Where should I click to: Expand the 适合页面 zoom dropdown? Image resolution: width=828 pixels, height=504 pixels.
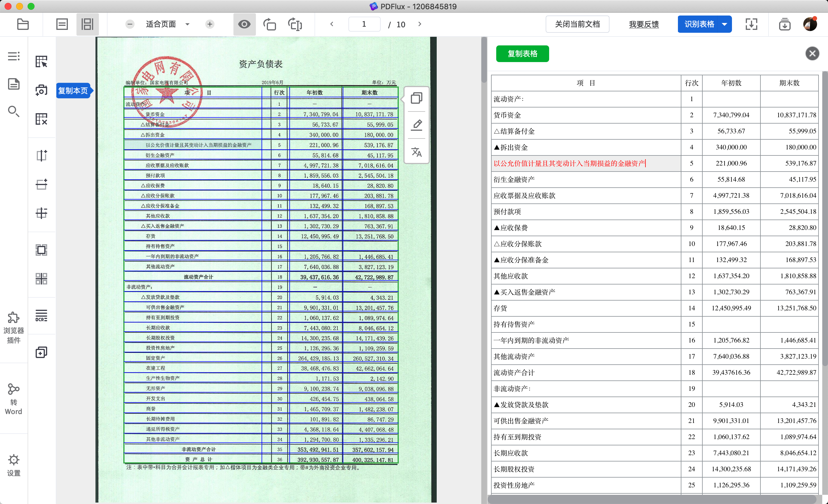pyautogui.click(x=187, y=24)
